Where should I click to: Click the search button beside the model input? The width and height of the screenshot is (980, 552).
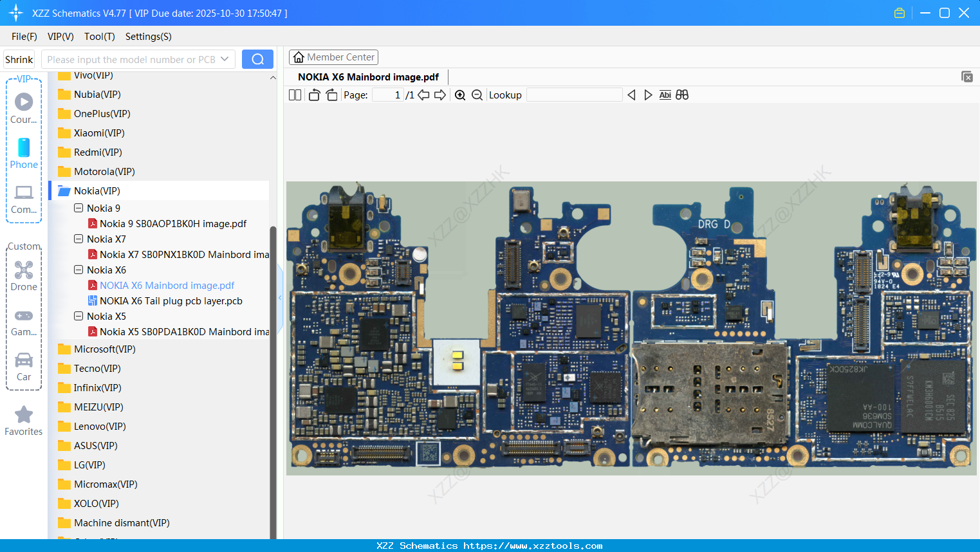(257, 59)
